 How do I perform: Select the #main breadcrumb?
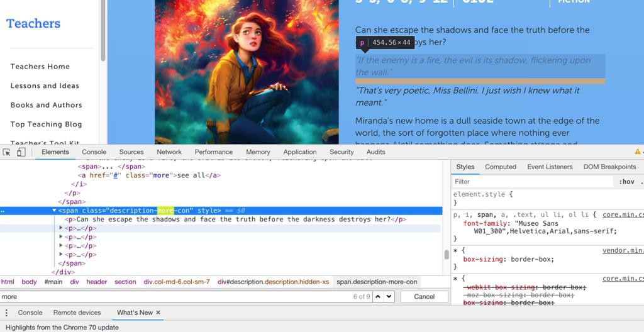tap(53, 282)
